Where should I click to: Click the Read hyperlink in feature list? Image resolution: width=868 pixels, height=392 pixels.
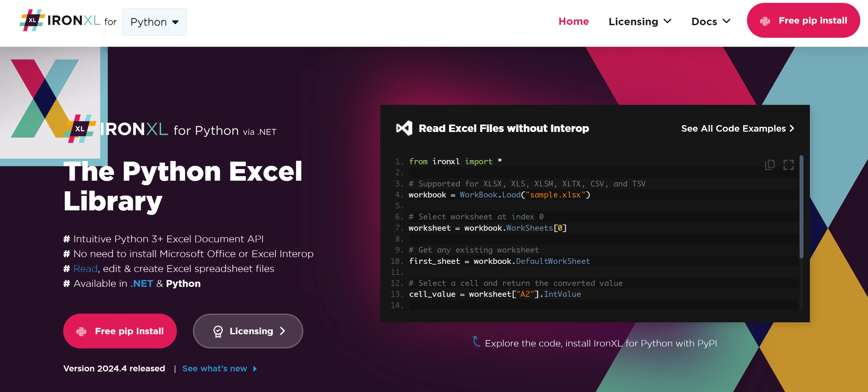(85, 268)
